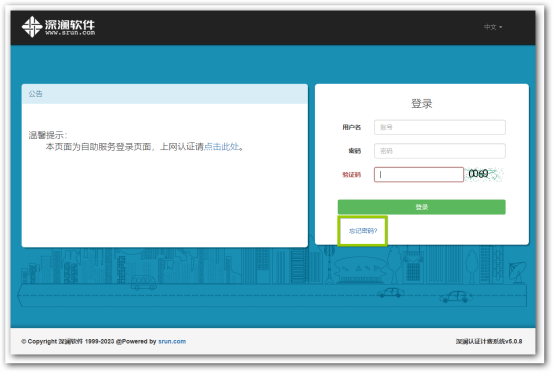Follow the 点击此处 link in announcement

[221, 147]
